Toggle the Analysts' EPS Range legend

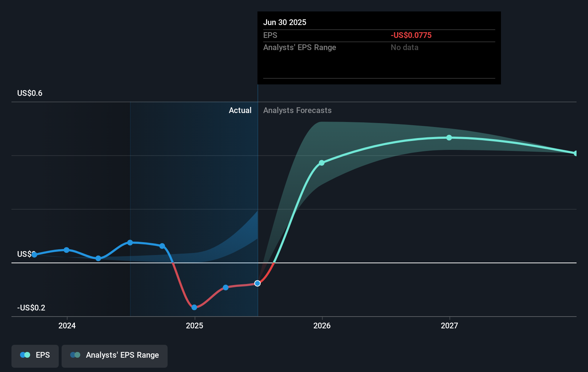(x=115, y=356)
